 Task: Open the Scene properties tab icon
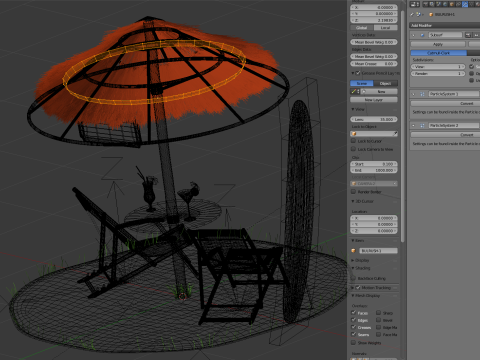click(439, 4)
